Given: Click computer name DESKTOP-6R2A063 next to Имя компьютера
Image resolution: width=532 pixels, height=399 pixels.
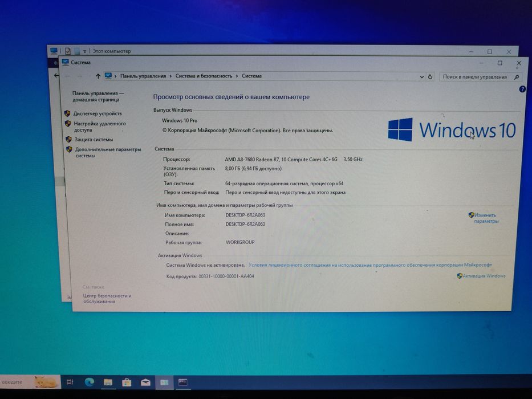Looking at the screenshot, I should tap(245, 215).
